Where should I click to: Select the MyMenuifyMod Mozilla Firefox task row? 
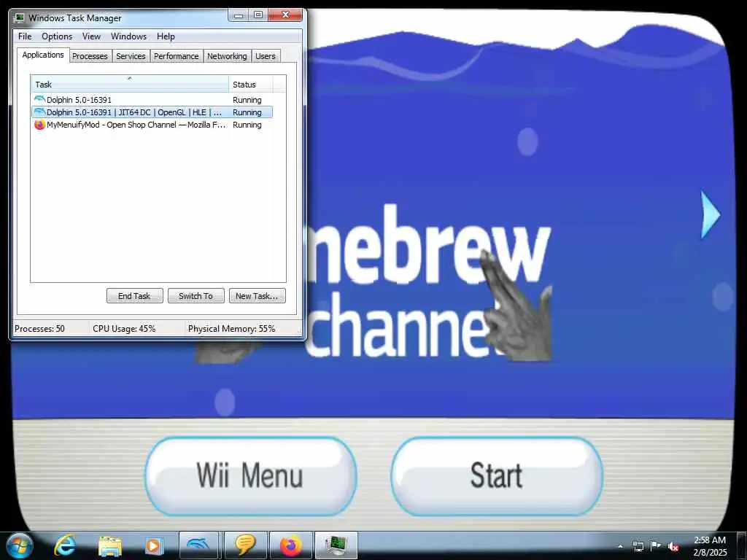pos(152,125)
